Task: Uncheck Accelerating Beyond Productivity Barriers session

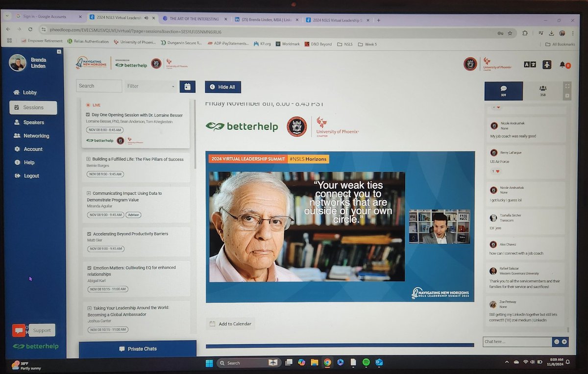Action: [x=89, y=234]
